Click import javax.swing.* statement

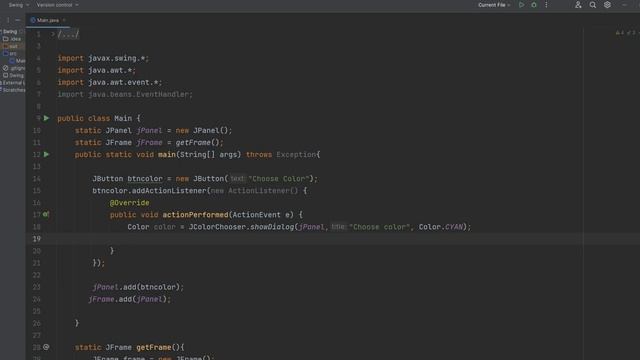pyautogui.click(x=103, y=58)
